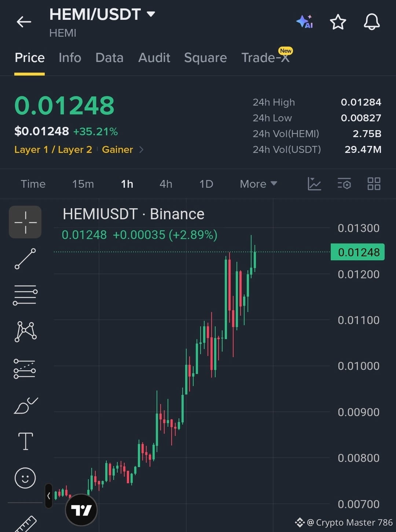Image resolution: width=396 pixels, height=532 pixels.
Task: Open the Data tab
Action: coord(109,58)
